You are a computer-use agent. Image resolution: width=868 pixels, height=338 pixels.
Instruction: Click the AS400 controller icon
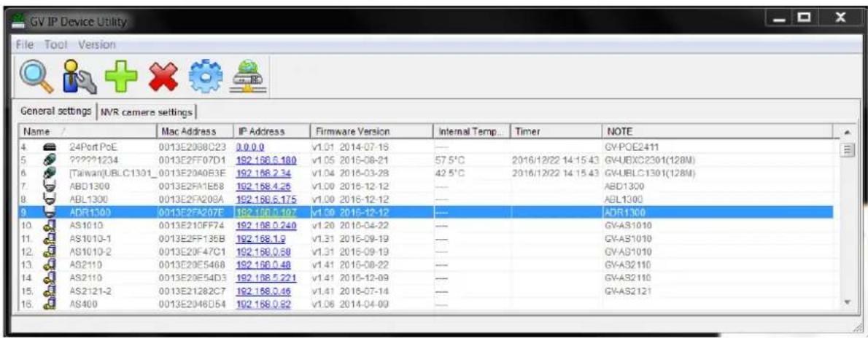pos(49,304)
